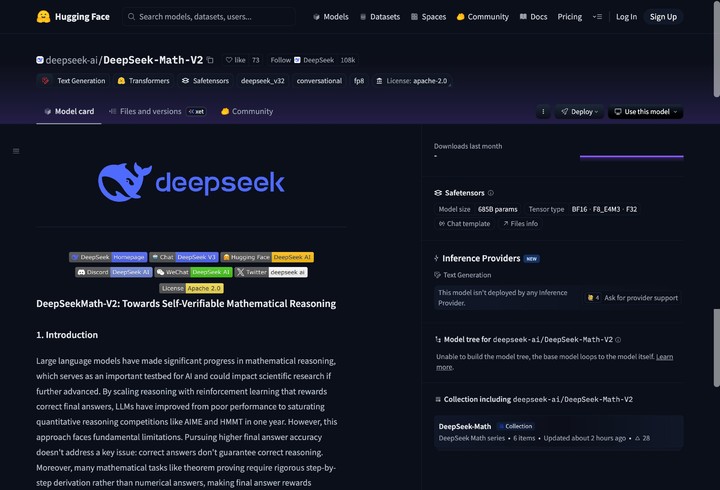720x490 pixels.
Task: Open the Pricing nav item
Action: tap(569, 17)
